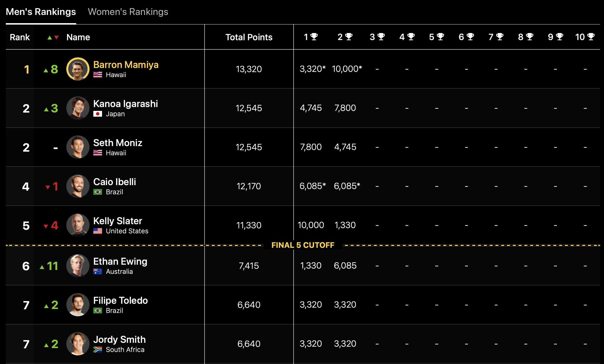The width and height of the screenshot is (604, 364).
Task: Click the event 5 trophy icon
Action: (x=440, y=37)
